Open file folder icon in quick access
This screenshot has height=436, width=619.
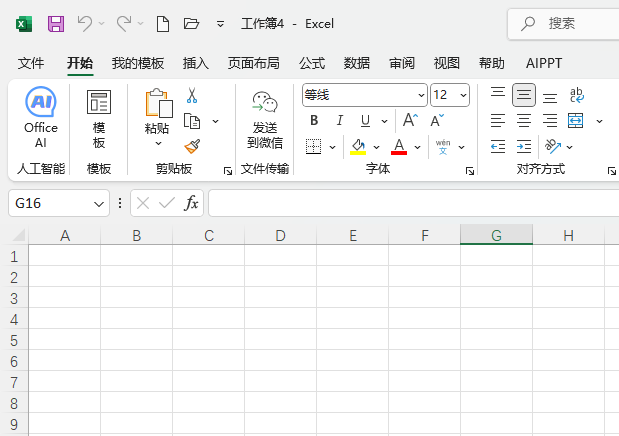click(x=191, y=24)
